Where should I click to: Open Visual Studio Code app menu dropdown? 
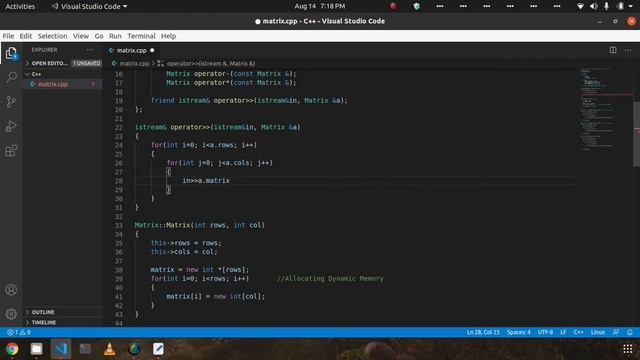coord(89,6)
